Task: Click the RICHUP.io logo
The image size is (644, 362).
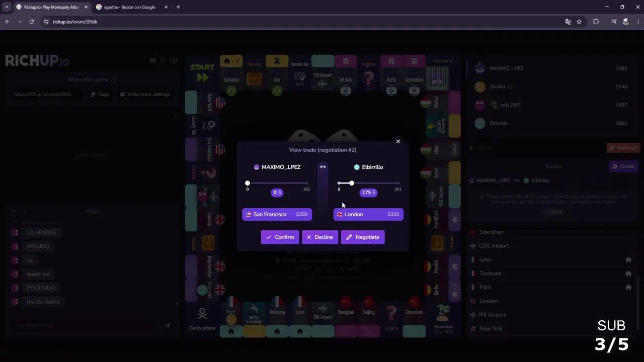Action: tap(37, 61)
